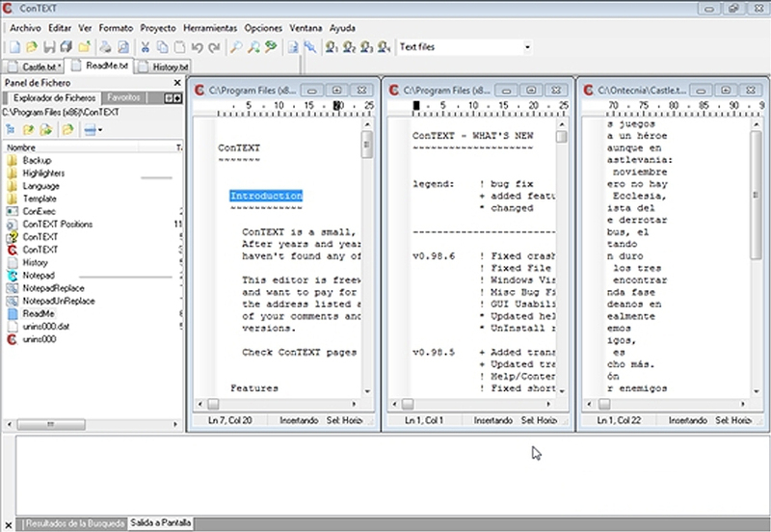Image resolution: width=771 pixels, height=532 pixels.
Task: Select History file in list
Action: [35, 262]
